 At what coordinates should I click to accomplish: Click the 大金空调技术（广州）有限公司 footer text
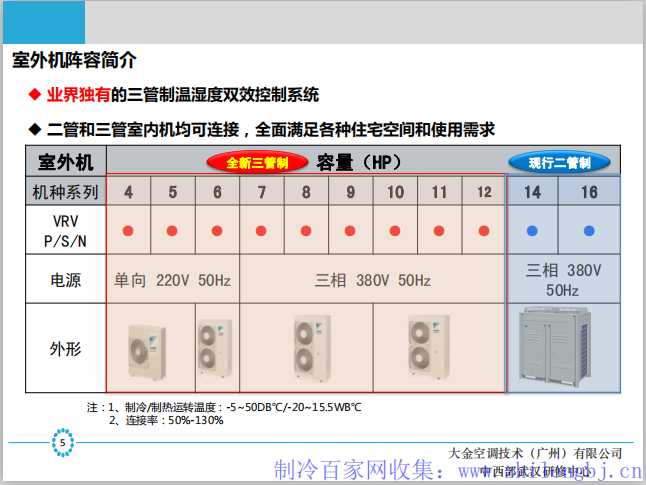pyautogui.click(x=535, y=453)
